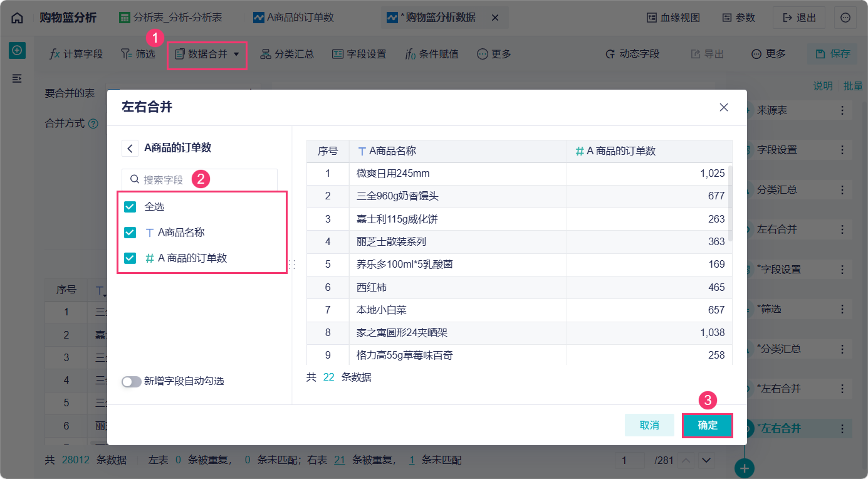This screenshot has width=868, height=479.
Task: Confirm with the 确定 button
Action: [x=708, y=425]
